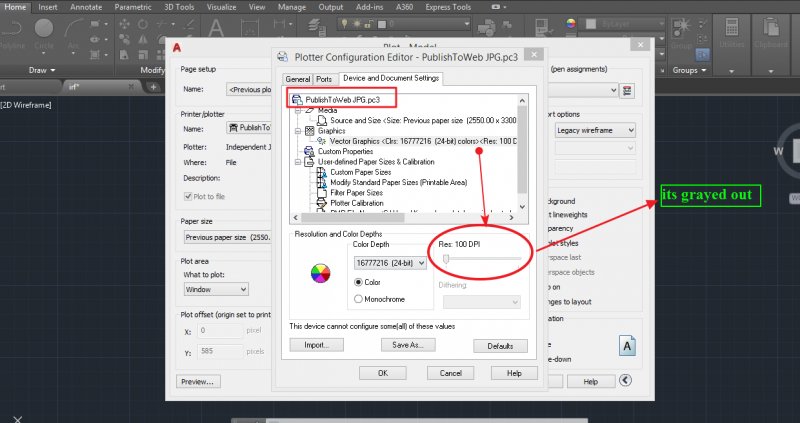Image resolution: width=800 pixels, height=423 pixels.
Task: Click the Defaults button
Action: [x=500, y=346]
